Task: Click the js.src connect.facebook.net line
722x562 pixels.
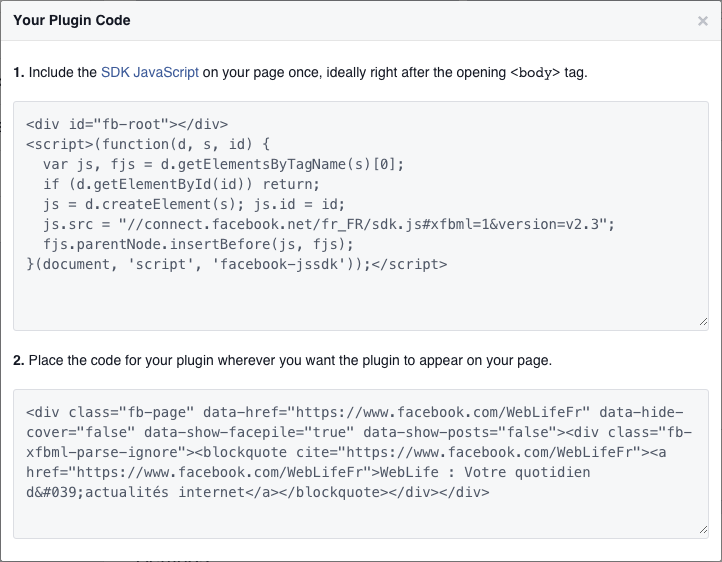Action: point(329,224)
